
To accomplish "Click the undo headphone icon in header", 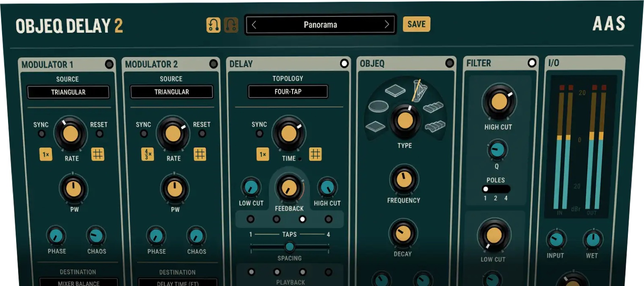I will [x=213, y=25].
